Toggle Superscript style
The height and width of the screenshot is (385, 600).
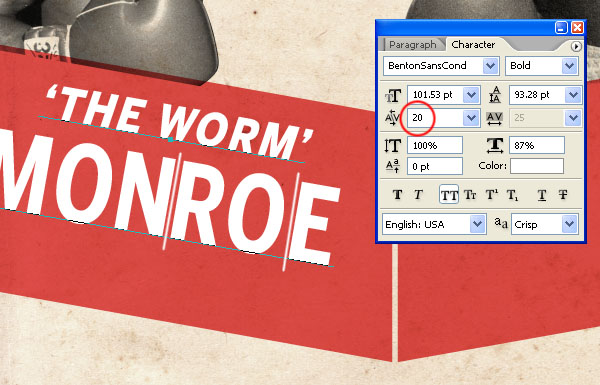pos(491,195)
